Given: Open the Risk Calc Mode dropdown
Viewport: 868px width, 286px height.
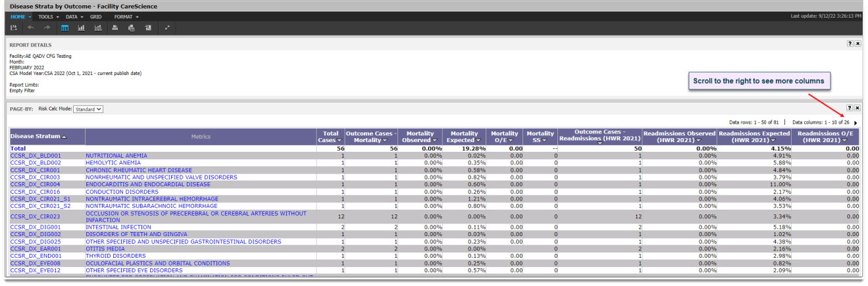Looking at the screenshot, I should coord(88,109).
